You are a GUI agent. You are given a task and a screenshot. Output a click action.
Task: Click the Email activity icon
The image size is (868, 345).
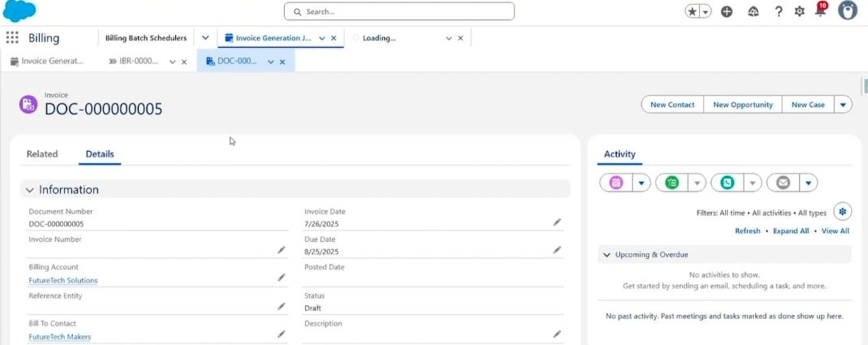click(783, 183)
